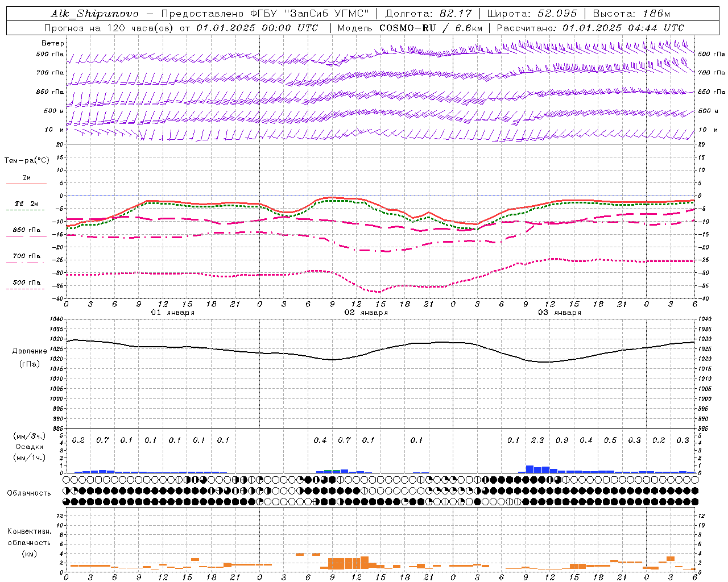Screen dimensions: 728x582
Task: Click the station name Alk_Shipunovo
Action: [95, 14]
